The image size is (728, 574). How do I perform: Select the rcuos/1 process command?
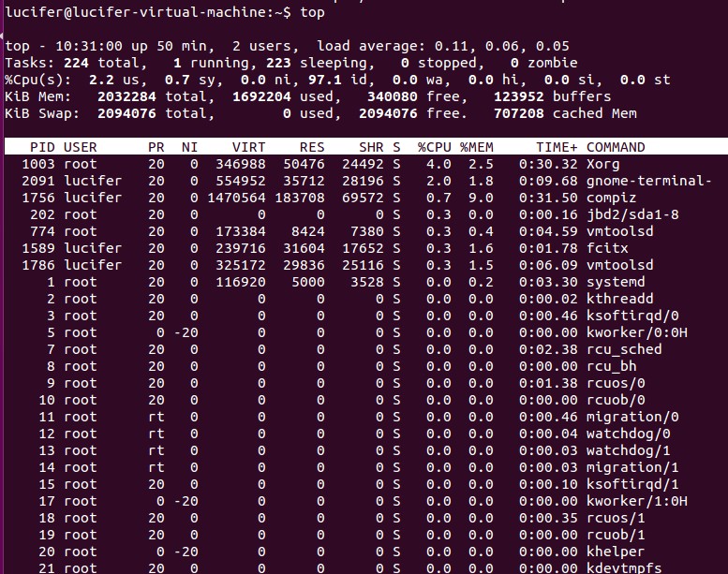pos(616,518)
